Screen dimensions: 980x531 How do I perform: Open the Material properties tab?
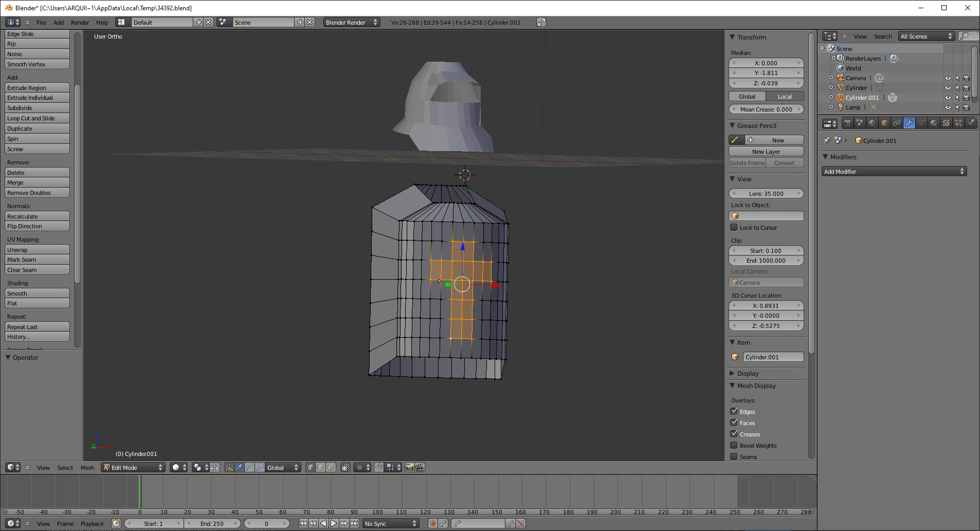point(934,123)
